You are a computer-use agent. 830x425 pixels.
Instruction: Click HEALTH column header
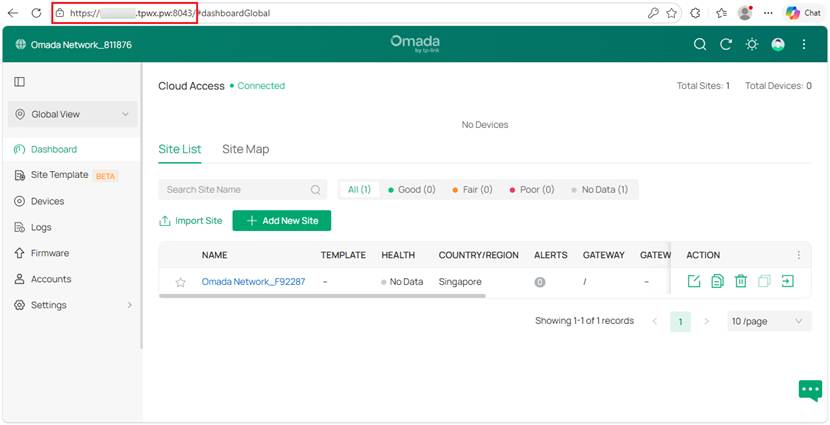(398, 255)
